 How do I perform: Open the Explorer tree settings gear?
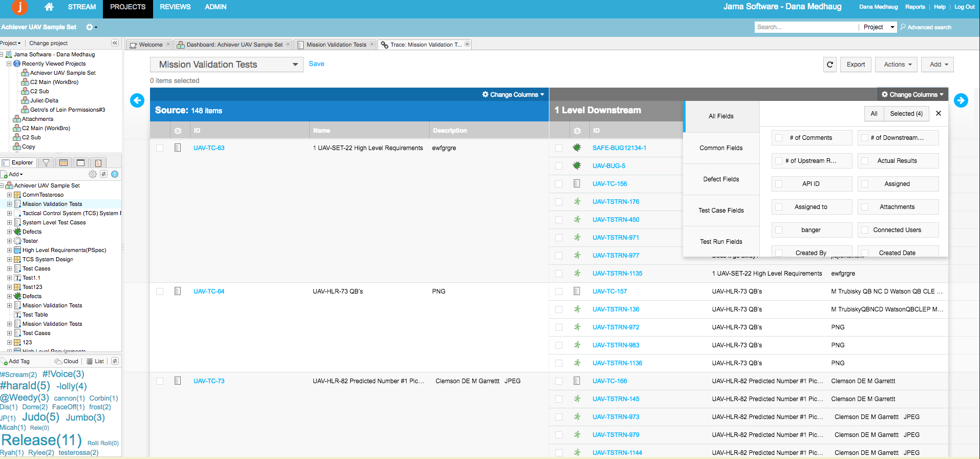[92, 174]
